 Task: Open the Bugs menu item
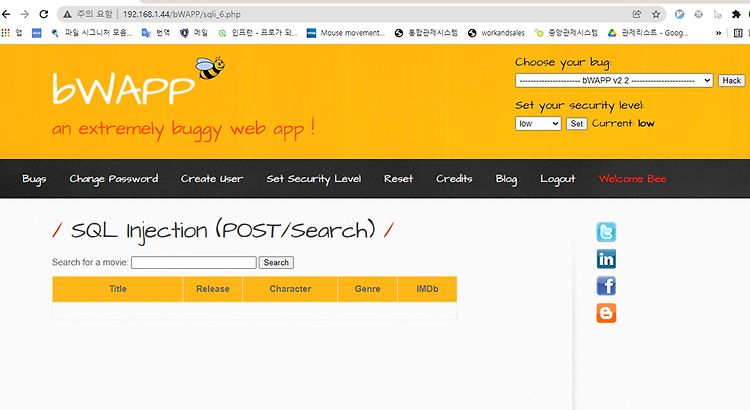[34, 179]
